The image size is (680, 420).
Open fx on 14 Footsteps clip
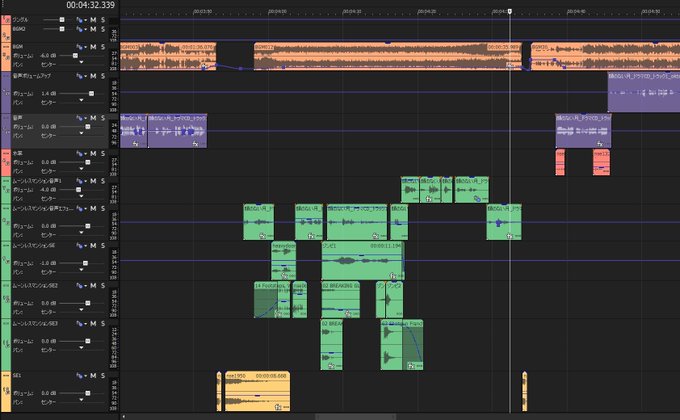click(278, 313)
